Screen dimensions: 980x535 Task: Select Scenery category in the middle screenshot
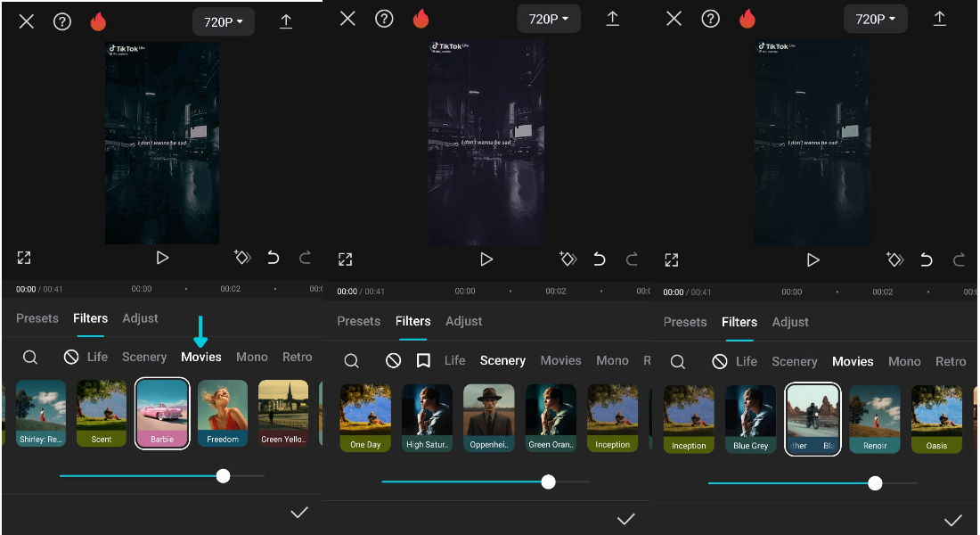502,360
